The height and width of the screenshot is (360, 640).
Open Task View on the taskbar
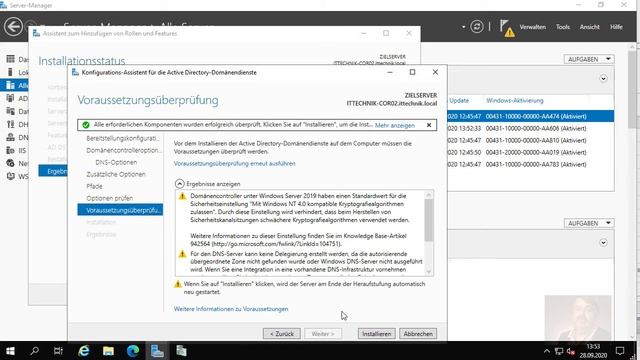[x=58, y=351]
